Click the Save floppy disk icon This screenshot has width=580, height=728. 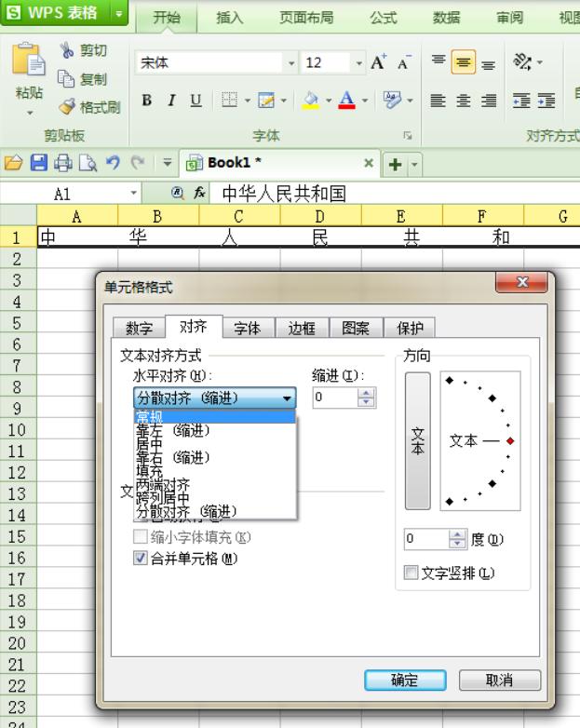[38, 163]
